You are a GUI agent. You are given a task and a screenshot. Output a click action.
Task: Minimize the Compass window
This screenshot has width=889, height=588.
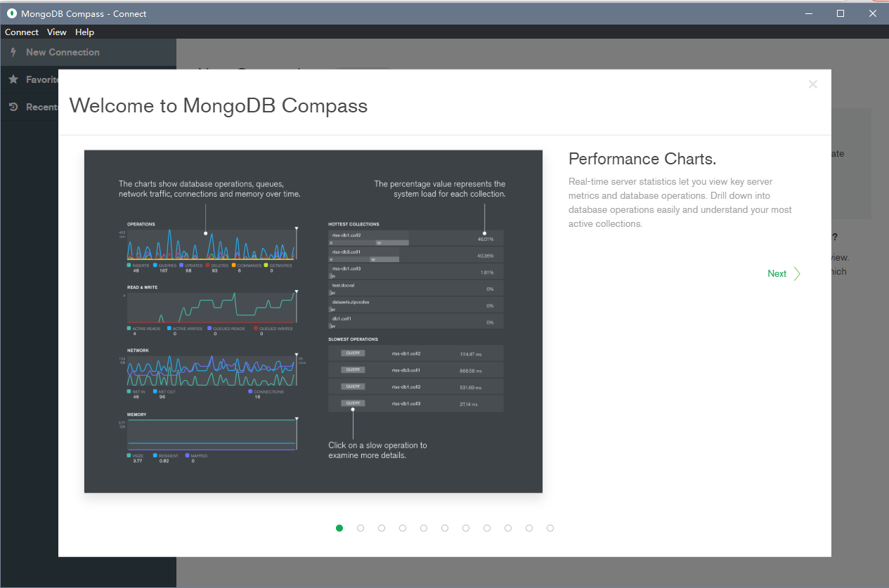tap(807, 13)
